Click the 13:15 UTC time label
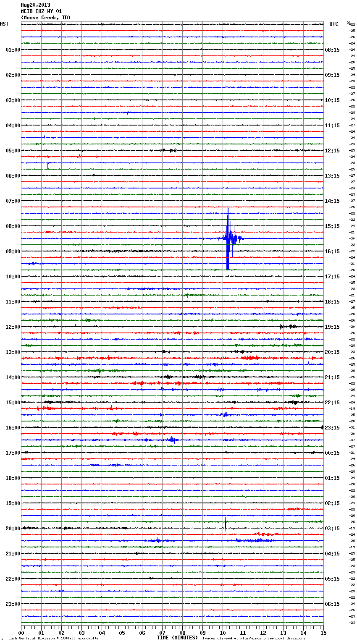Screen dimensions: 357x644 point(332,176)
